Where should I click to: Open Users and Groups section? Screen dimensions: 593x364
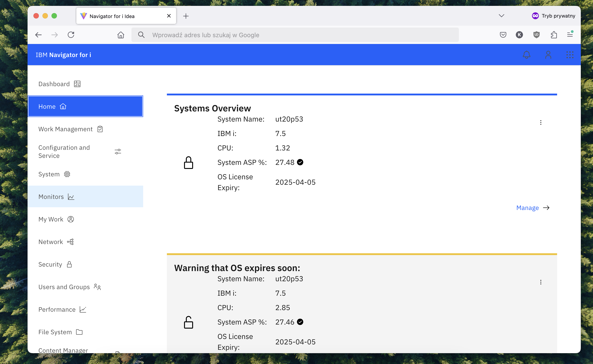tap(64, 287)
